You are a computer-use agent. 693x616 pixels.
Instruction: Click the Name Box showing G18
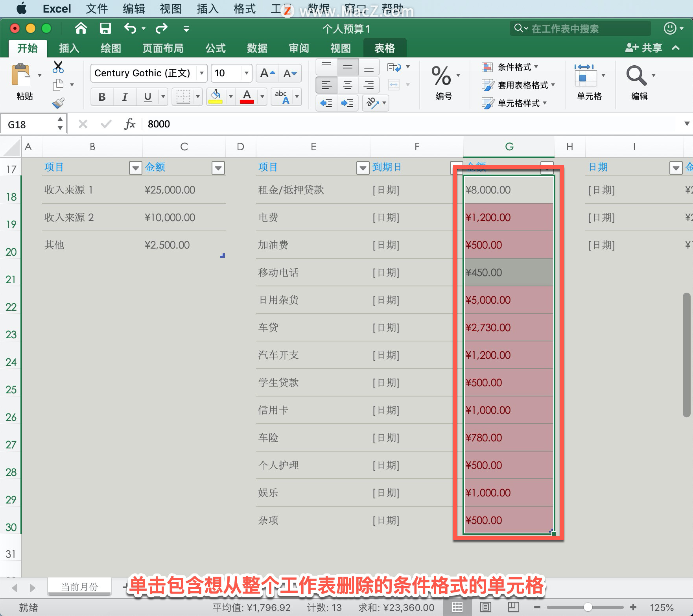(x=33, y=124)
